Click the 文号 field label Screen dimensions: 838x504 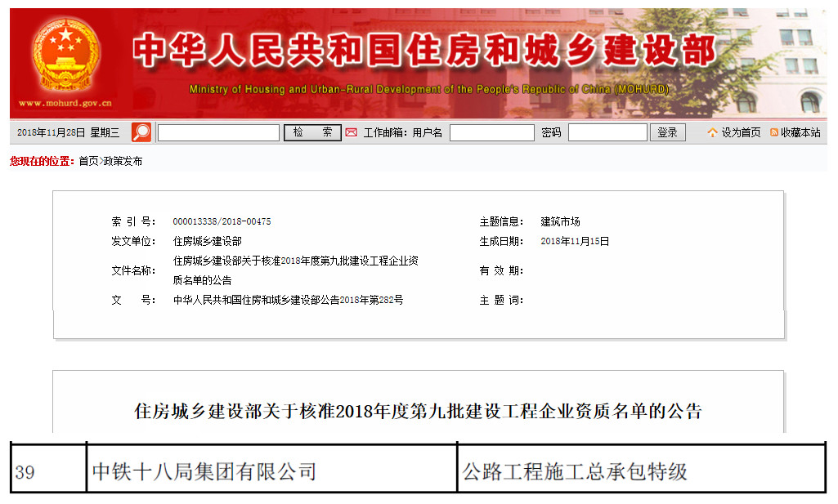click(133, 300)
